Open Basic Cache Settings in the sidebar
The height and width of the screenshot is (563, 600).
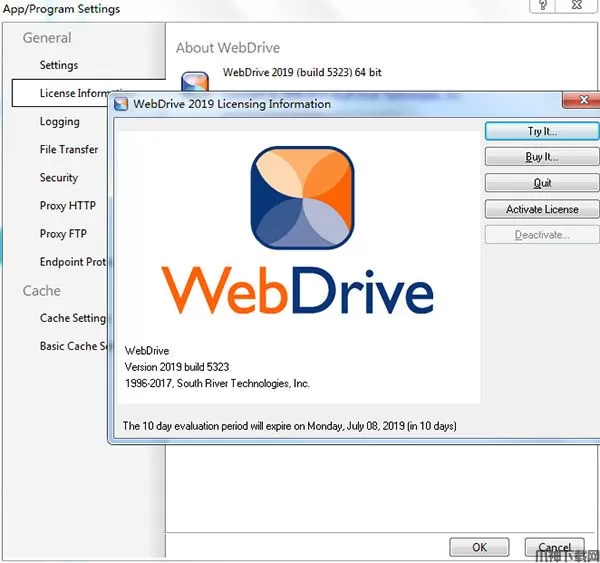(x=74, y=346)
